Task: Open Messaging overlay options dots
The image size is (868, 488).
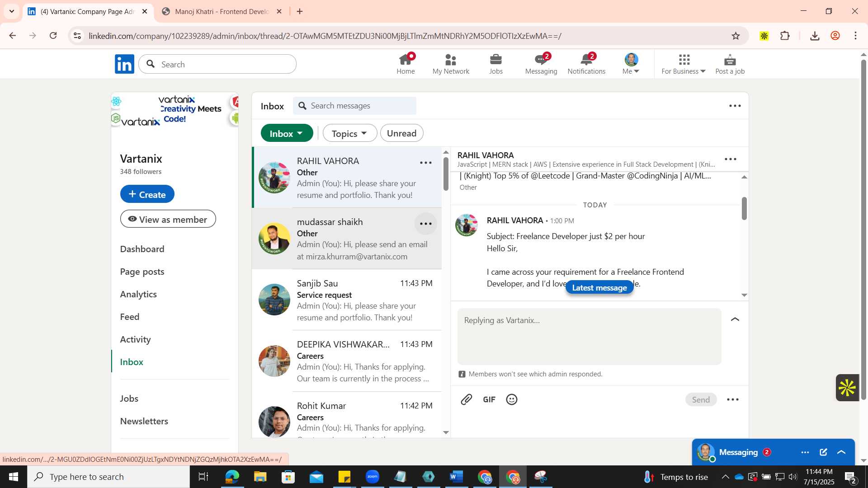Action: point(805,452)
